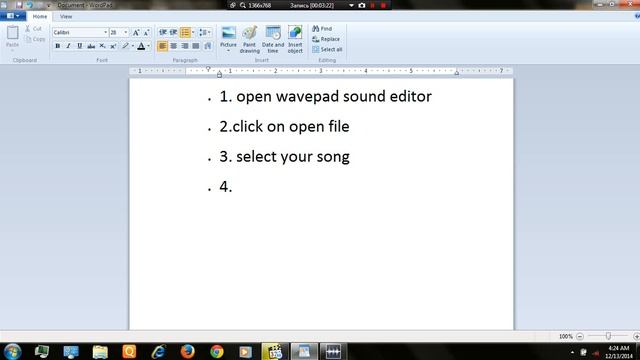Open the Calibri font family dropdown

105,32
